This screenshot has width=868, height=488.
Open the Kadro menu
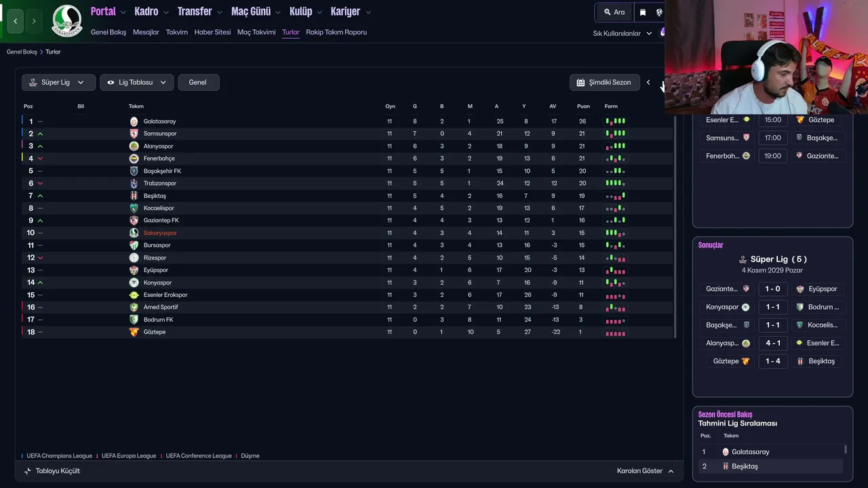[x=151, y=12]
